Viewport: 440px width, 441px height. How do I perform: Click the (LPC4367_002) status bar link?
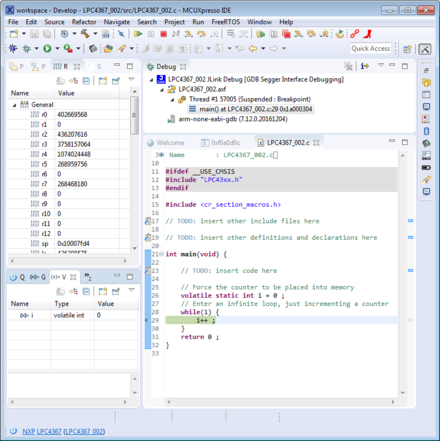point(84,431)
